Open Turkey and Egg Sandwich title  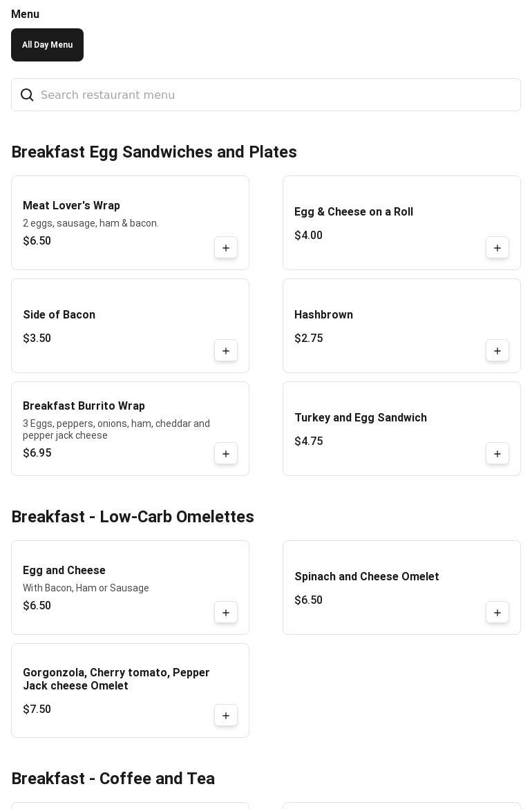(361, 418)
